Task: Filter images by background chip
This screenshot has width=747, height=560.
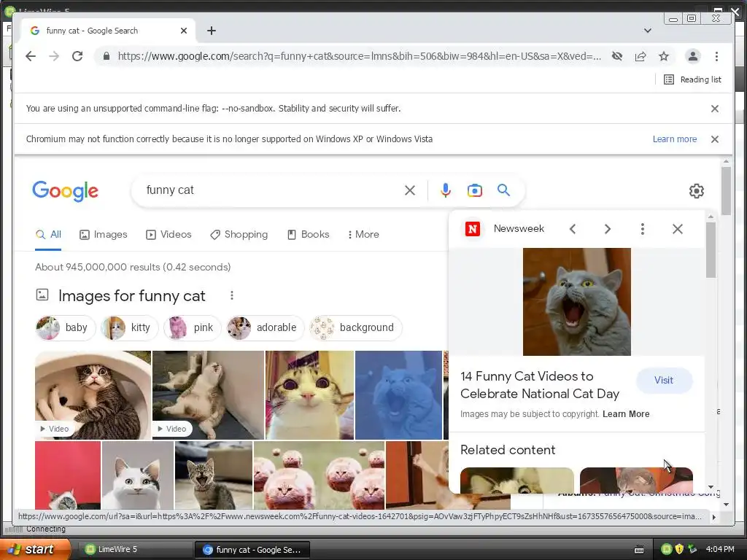Action: pyautogui.click(x=356, y=327)
